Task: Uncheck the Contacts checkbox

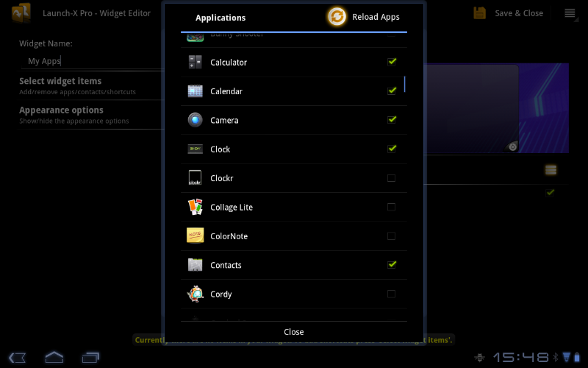Action: click(392, 265)
